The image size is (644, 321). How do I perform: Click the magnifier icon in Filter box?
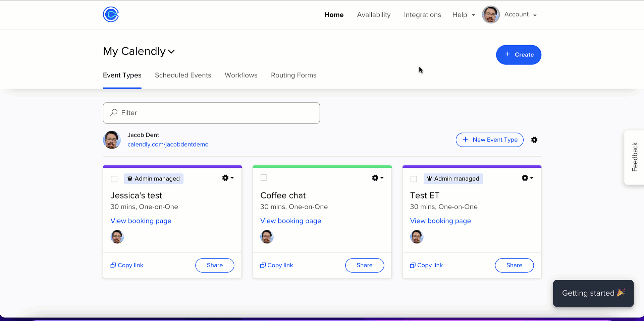click(x=114, y=112)
